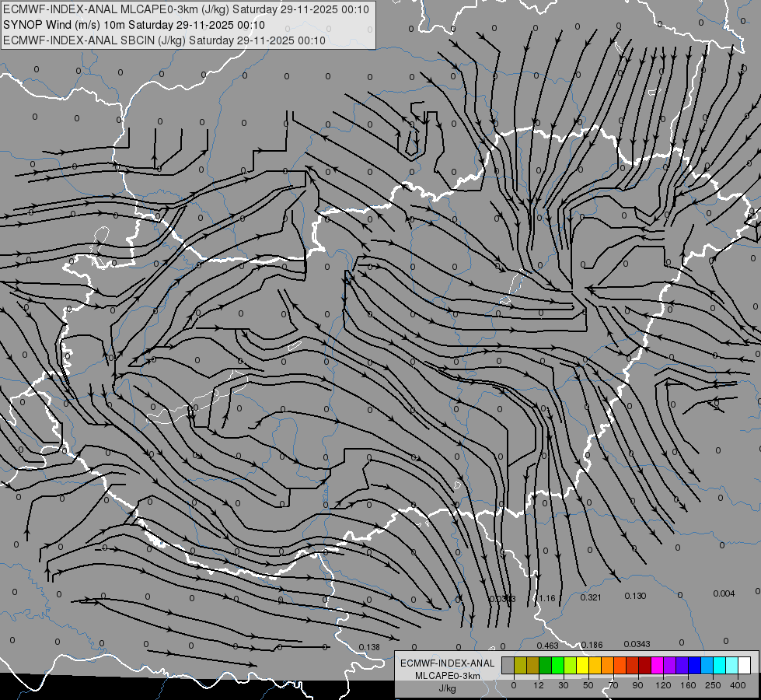
Task: Pick the 70 tick label on the scale
Action: pyautogui.click(x=613, y=685)
